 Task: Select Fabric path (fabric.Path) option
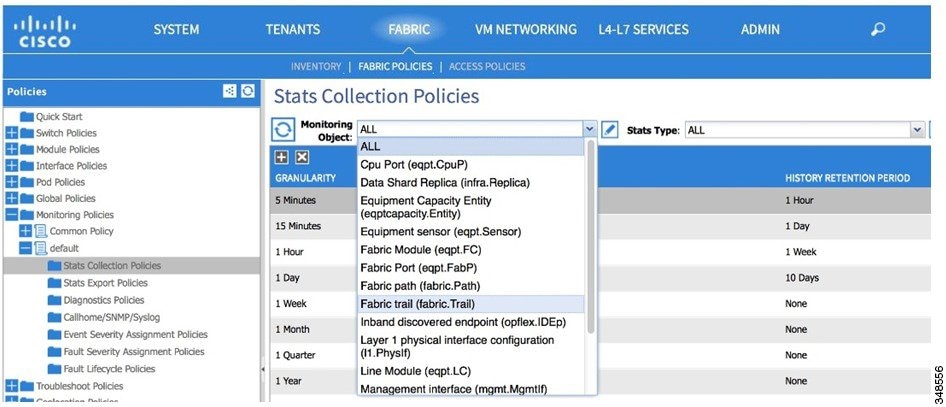pos(471,286)
